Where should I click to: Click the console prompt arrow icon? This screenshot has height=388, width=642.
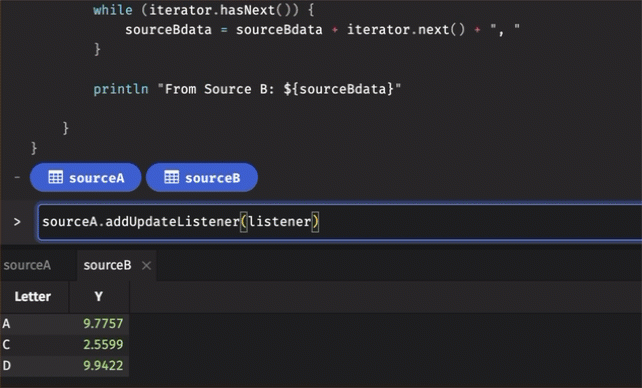[17, 222]
